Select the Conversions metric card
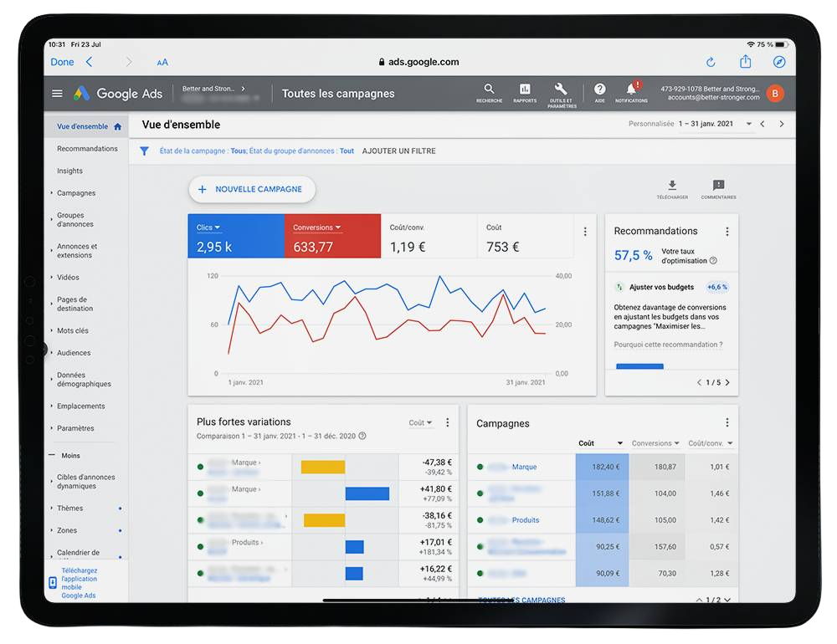Screen dimensions: 837x644 tap(331, 237)
